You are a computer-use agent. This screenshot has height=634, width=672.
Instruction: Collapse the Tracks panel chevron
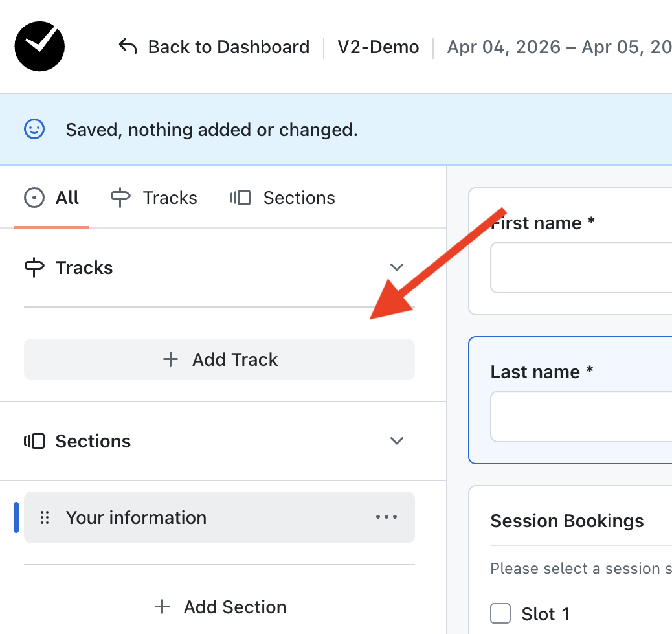pos(397,267)
